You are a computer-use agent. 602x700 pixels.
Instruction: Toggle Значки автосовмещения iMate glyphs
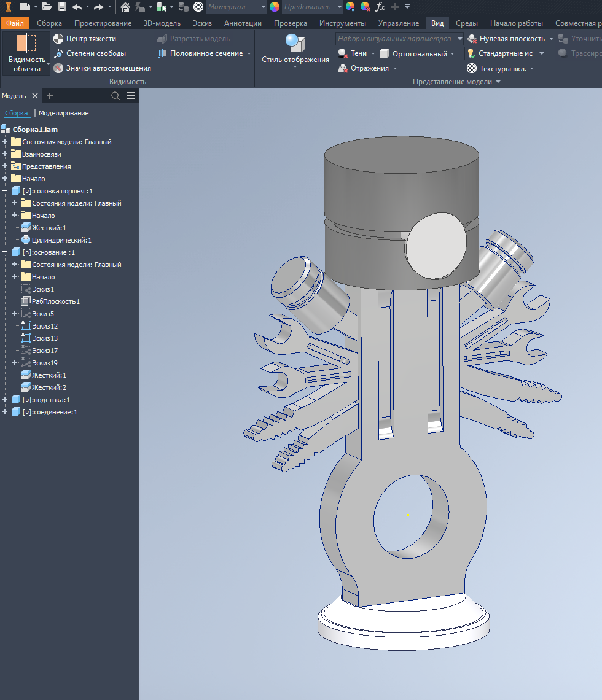coord(102,68)
